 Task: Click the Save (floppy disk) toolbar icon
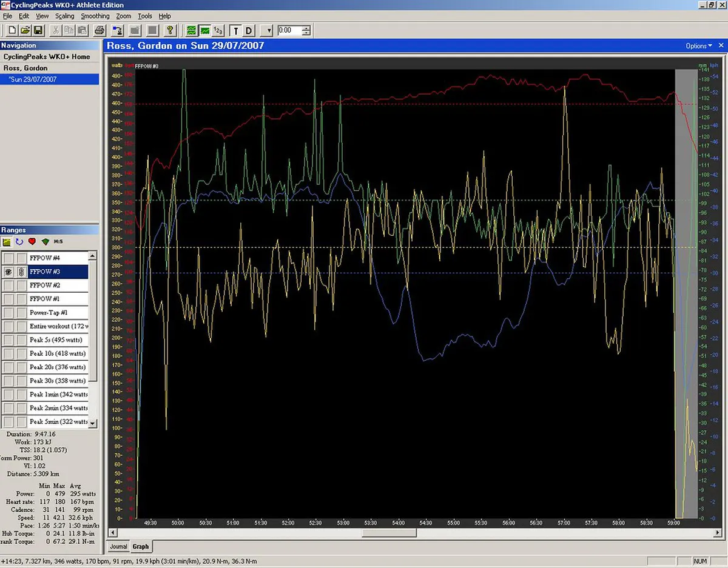point(38,30)
